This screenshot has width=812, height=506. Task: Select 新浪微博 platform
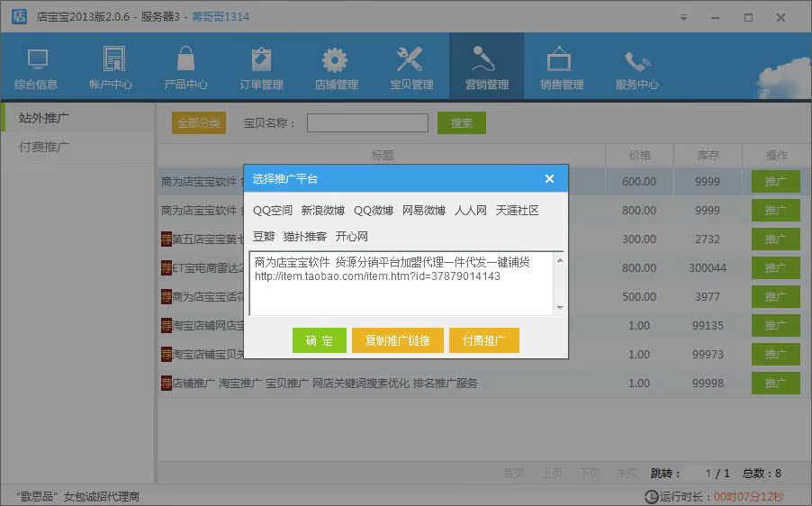click(322, 211)
